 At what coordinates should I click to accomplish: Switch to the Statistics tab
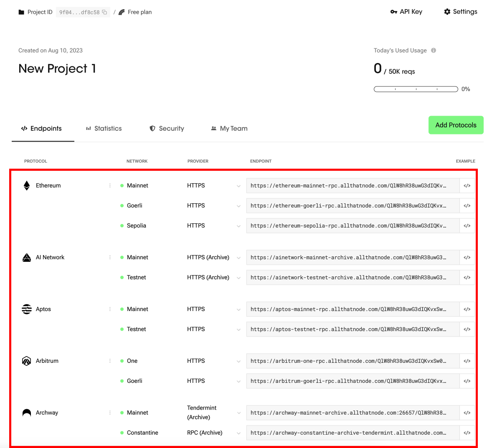coord(104,129)
